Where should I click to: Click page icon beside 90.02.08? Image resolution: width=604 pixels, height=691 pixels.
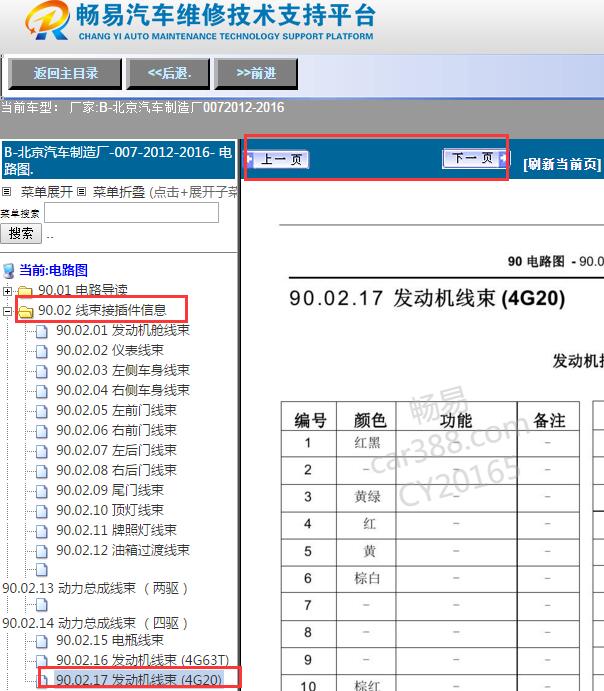41,471
